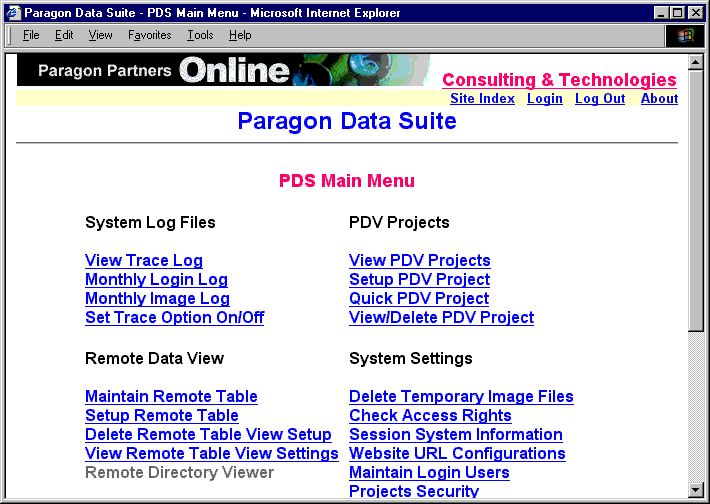Close the Internet Explorer window

pos(696,13)
